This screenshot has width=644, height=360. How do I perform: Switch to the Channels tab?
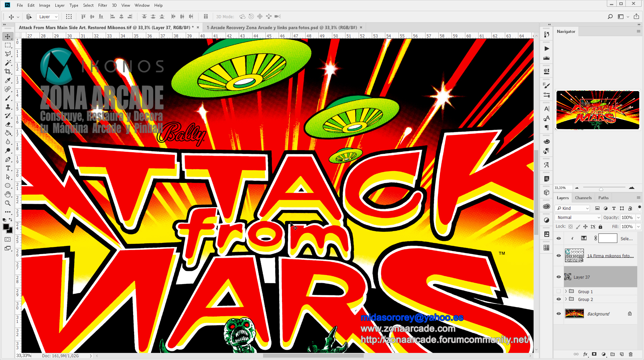tap(583, 197)
